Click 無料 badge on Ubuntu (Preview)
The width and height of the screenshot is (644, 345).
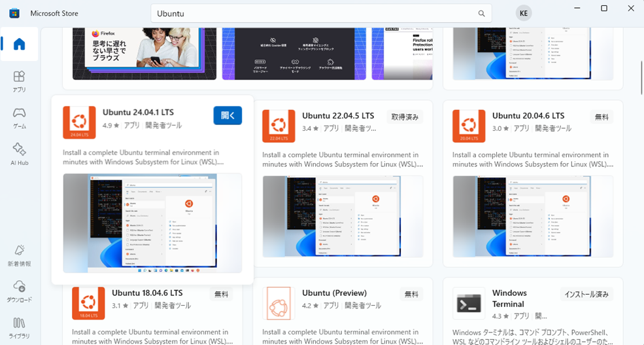pos(411,295)
